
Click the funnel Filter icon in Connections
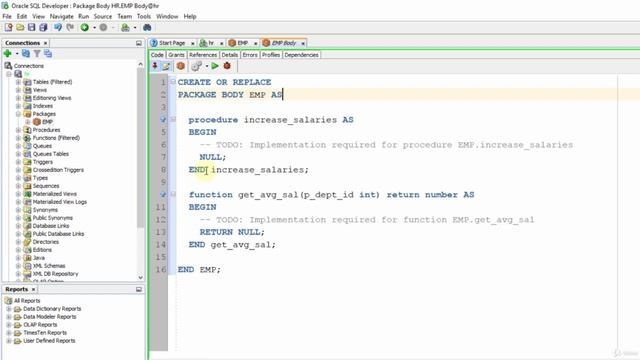37,53
